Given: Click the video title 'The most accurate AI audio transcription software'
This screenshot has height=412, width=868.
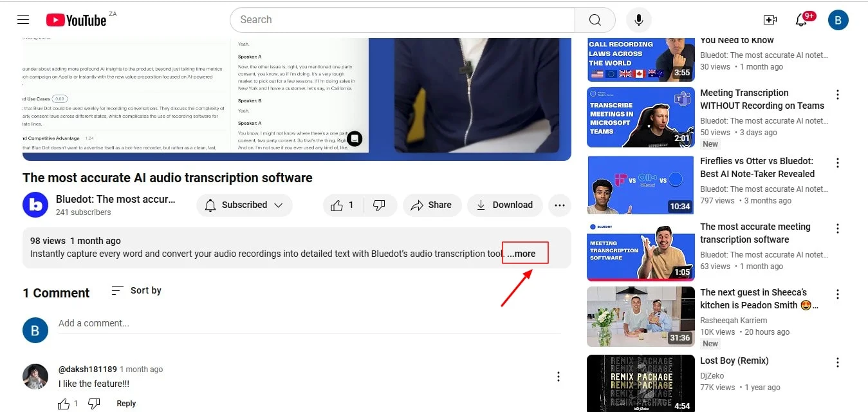Looking at the screenshot, I should click(x=167, y=178).
